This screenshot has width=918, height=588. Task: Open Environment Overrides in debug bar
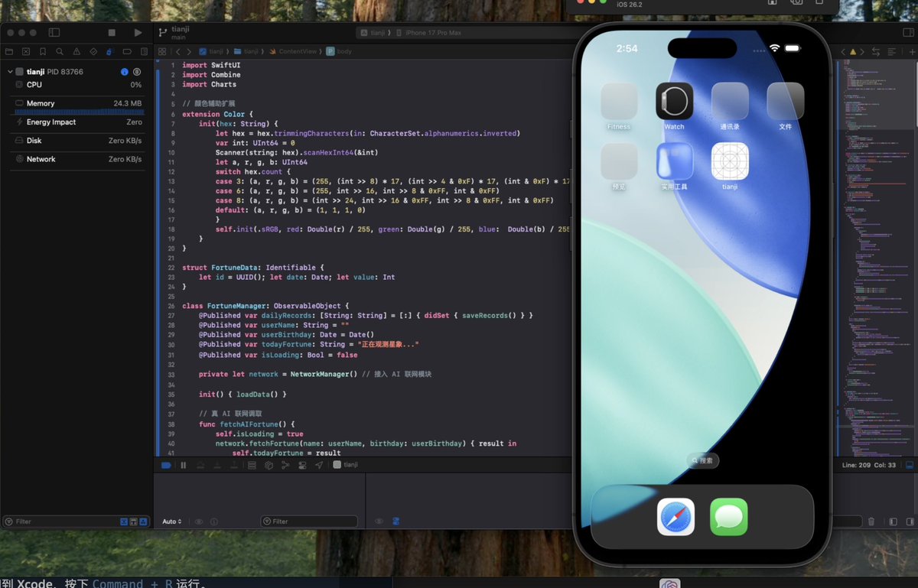point(302,465)
